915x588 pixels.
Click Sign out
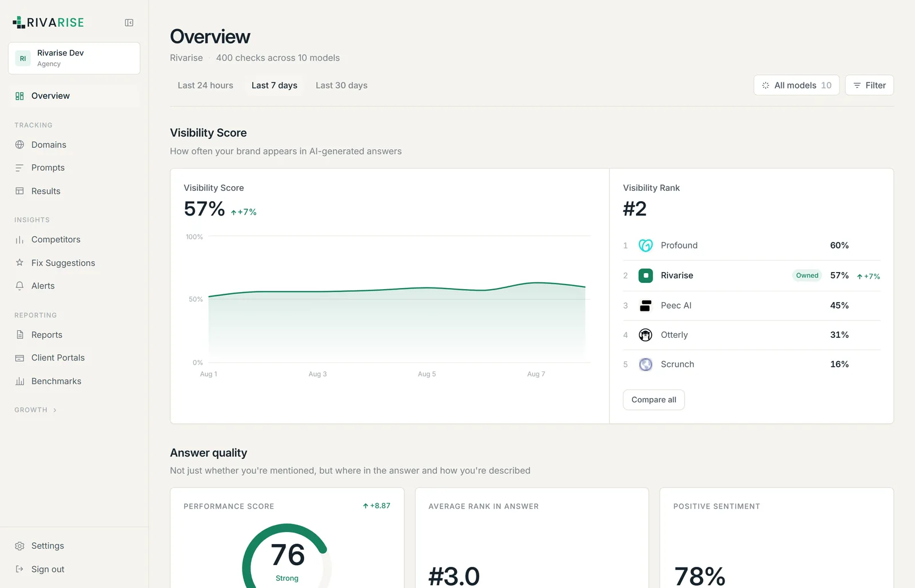click(x=74, y=569)
